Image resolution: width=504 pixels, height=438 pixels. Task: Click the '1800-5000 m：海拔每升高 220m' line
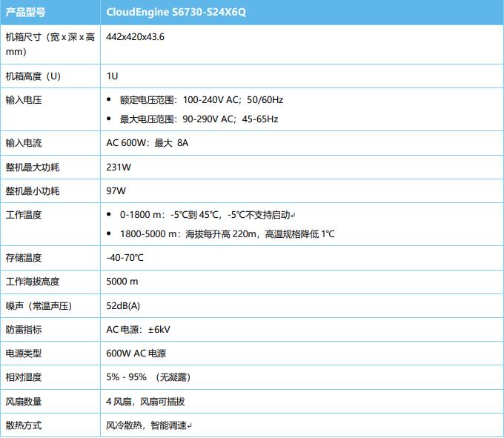tap(228, 234)
